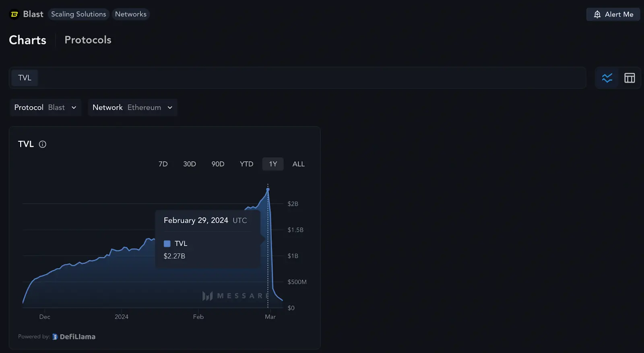Select the 30D time range
Viewport: 644px width, 353px height.
pos(190,164)
